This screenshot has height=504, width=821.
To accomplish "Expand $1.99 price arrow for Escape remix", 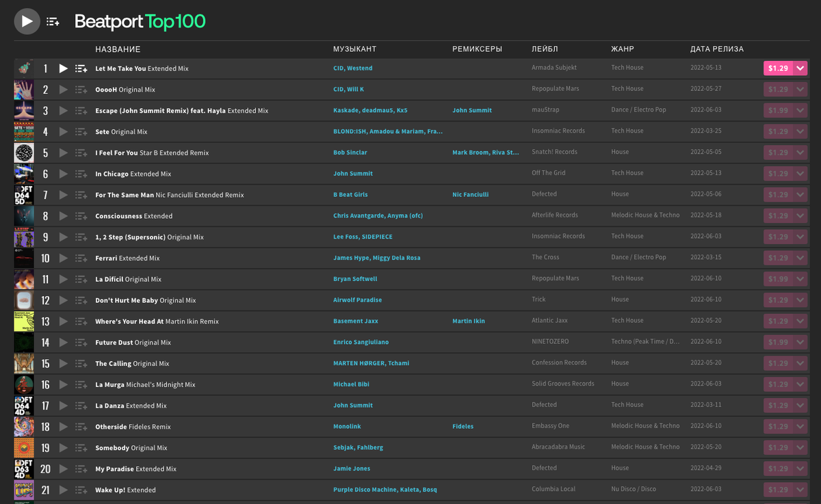I will point(800,111).
